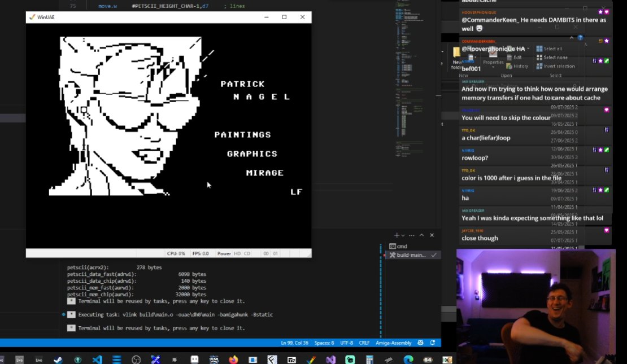Open the blue stacked-bars taskbar icon
The height and width of the screenshot is (364, 627).
(x=117, y=359)
